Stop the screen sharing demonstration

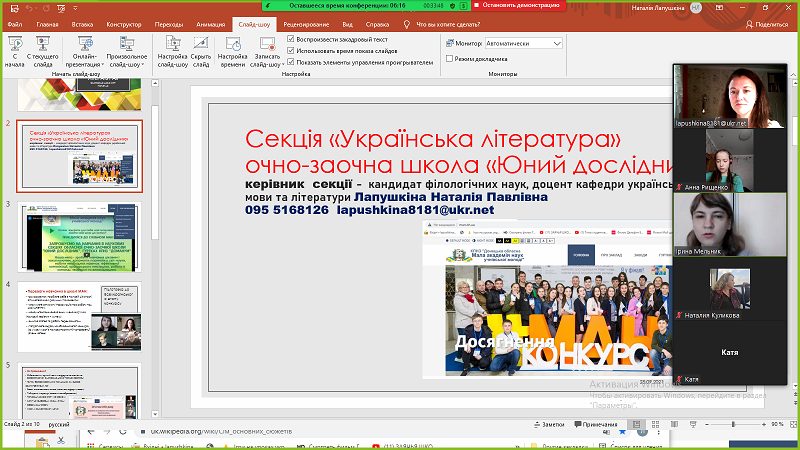point(517,5)
